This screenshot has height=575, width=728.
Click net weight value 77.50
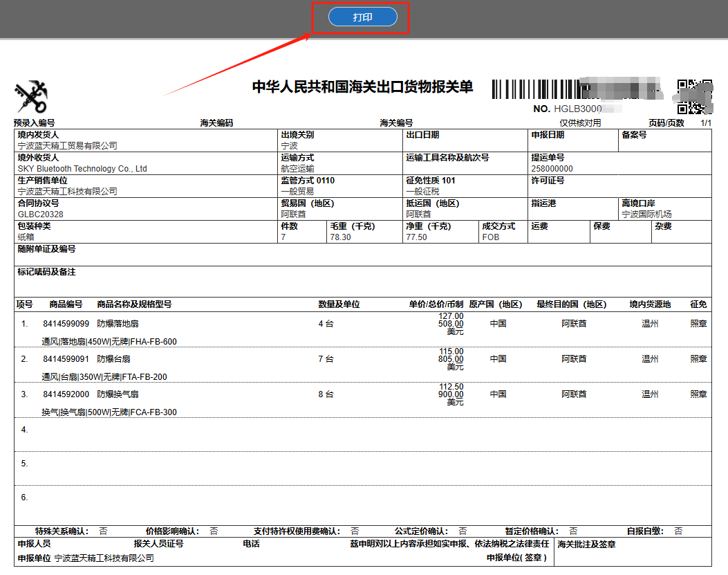[416, 237]
